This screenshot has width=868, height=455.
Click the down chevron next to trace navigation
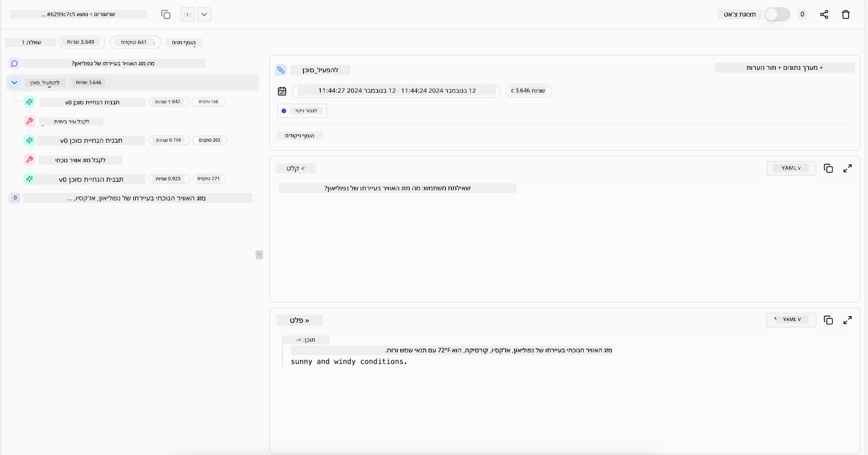tap(204, 14)
